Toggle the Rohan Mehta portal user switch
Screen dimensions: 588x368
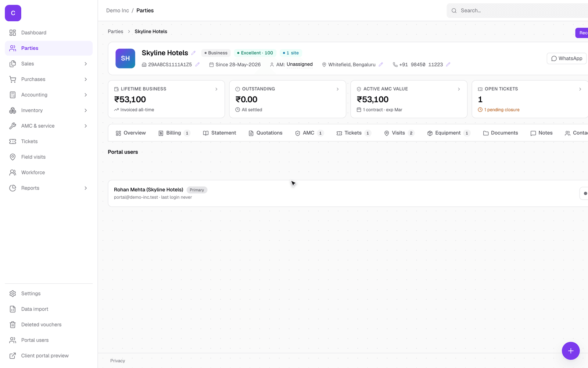(x=584, y=193)
